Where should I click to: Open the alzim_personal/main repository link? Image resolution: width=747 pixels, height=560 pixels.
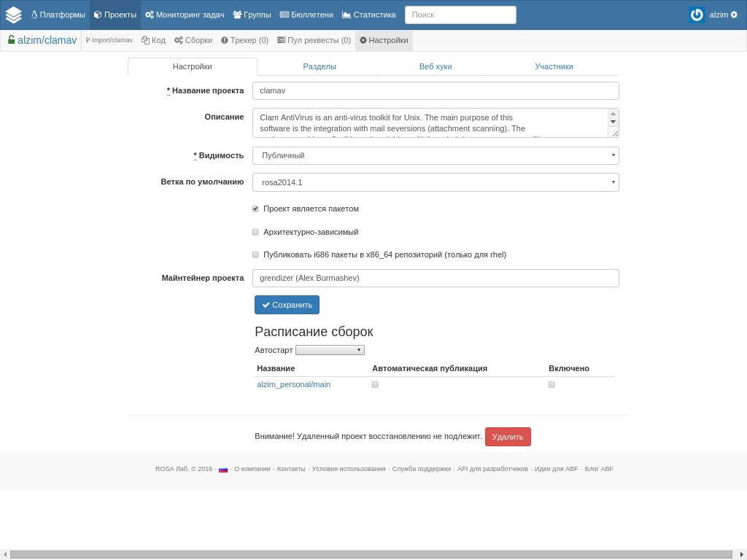point(293,384)
